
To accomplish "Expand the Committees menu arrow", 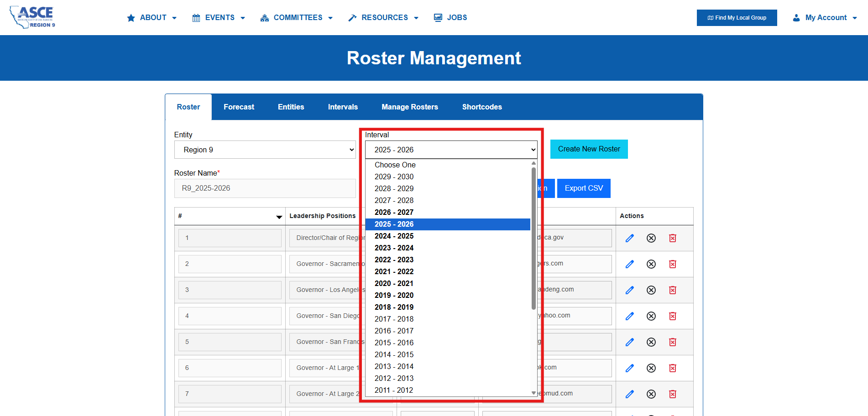I will click(330, 18).
